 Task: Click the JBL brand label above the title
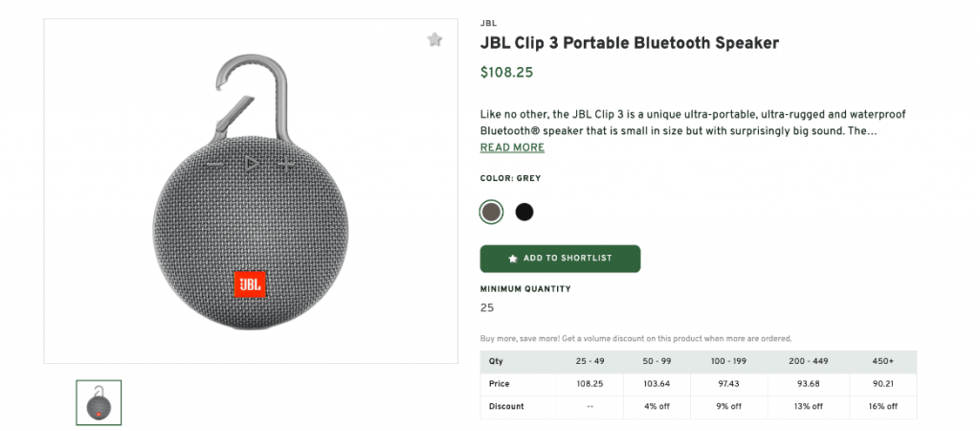click(488, 23)
